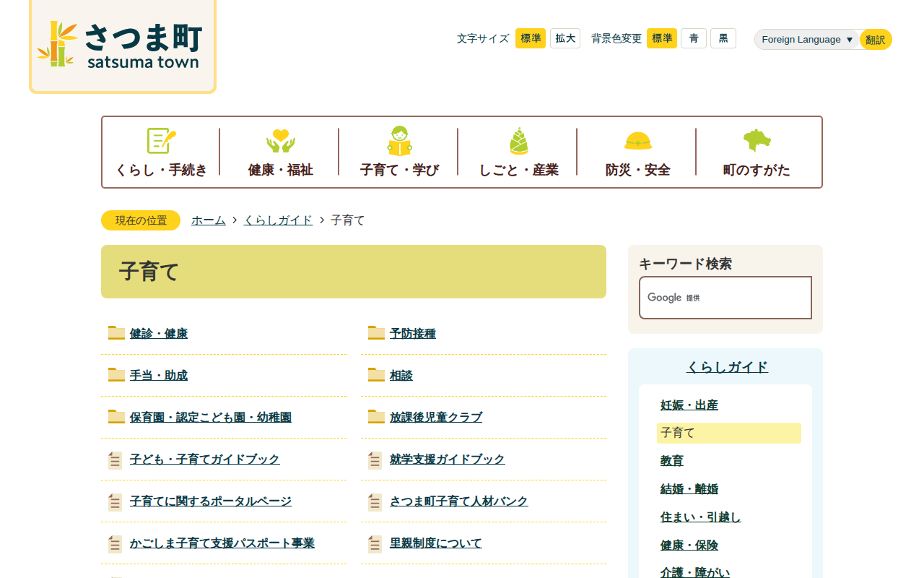Set background color to 標準
This screenshot has width=924, height=578.
(662, 38)
